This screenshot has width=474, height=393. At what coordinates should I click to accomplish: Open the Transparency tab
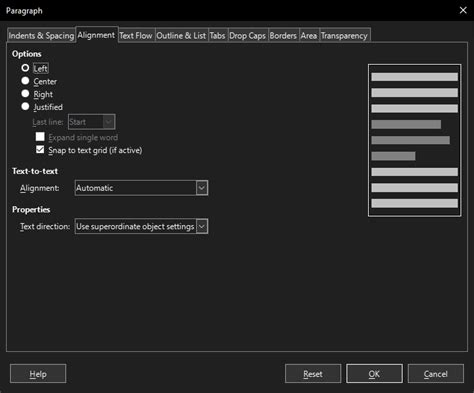[344, 36]
